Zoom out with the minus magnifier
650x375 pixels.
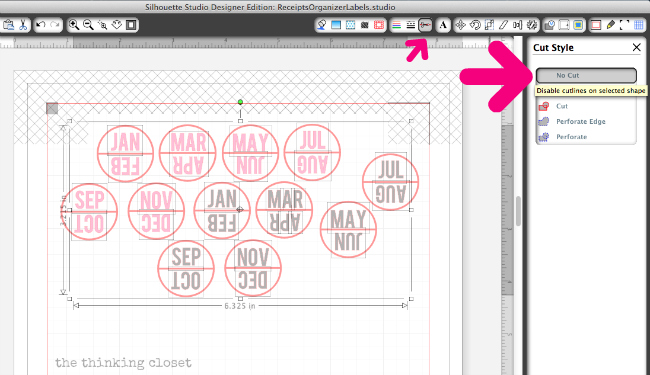click(88, 25)
